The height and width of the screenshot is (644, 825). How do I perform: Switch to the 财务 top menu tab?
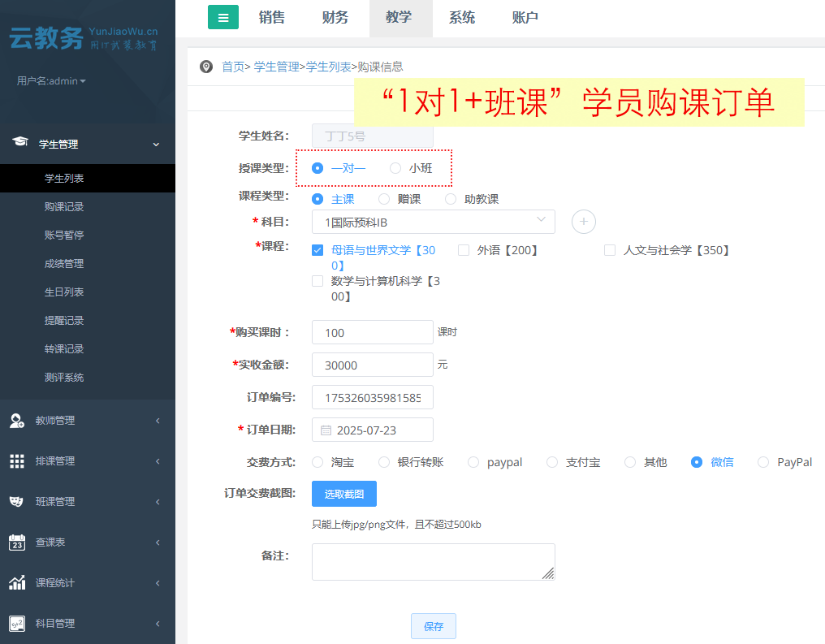pyautogui.click(x=335, y=18)
